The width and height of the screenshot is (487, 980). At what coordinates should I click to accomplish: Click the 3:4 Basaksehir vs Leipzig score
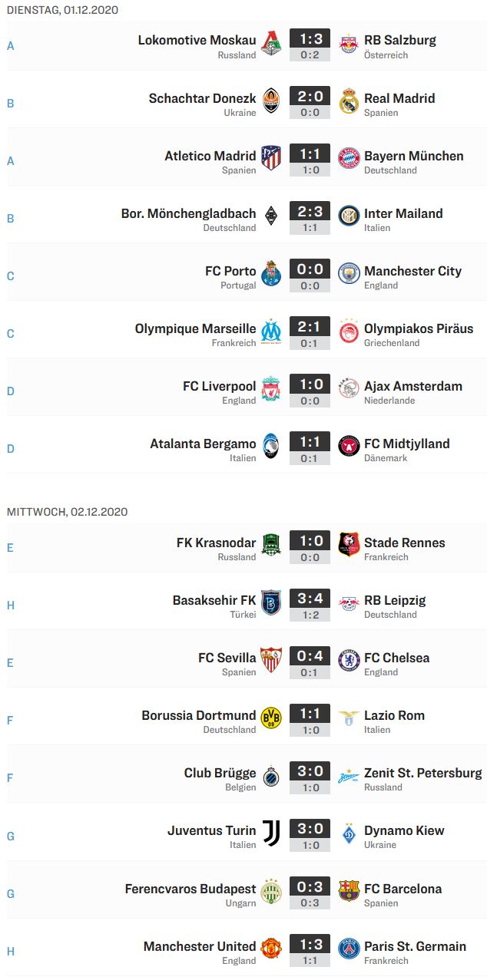[x=310, y=599]
